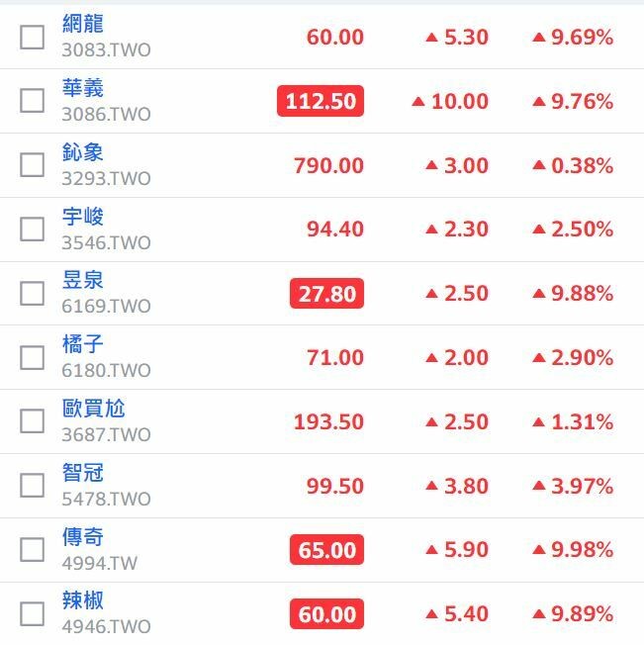Image resolution: width=644 pixels, height=645 pixels.
Task: Select the checkbox for 智冠 5478.TWO
Action: [32, 486]
